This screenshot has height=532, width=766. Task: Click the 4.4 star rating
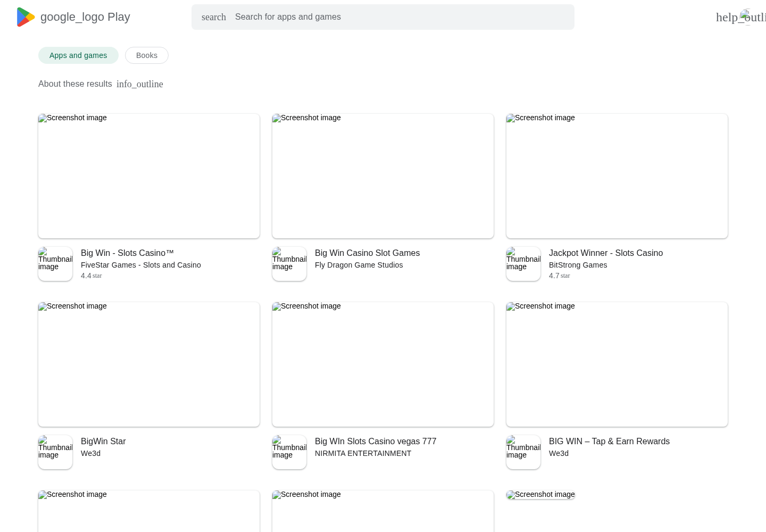(x=91, y=276)
